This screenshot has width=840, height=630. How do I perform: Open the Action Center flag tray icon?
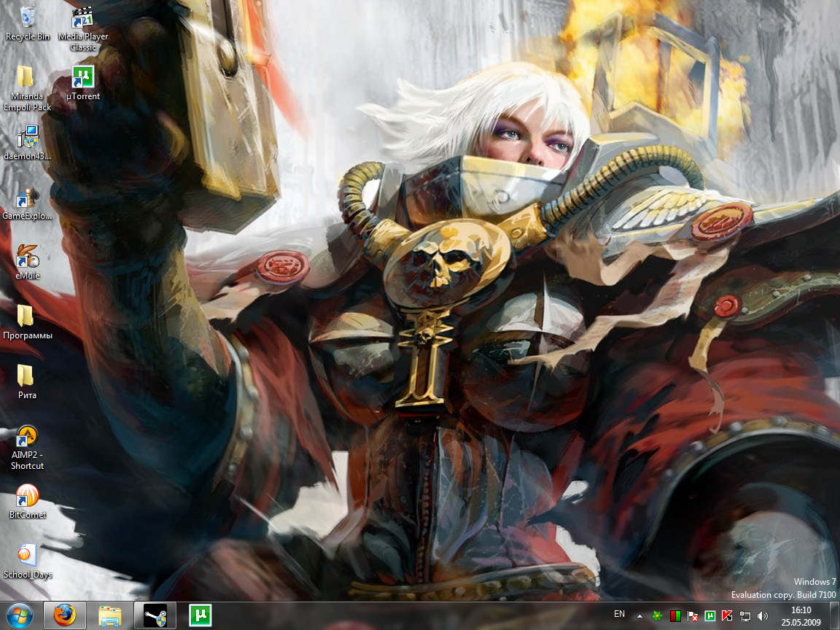[x=693, y=616]
